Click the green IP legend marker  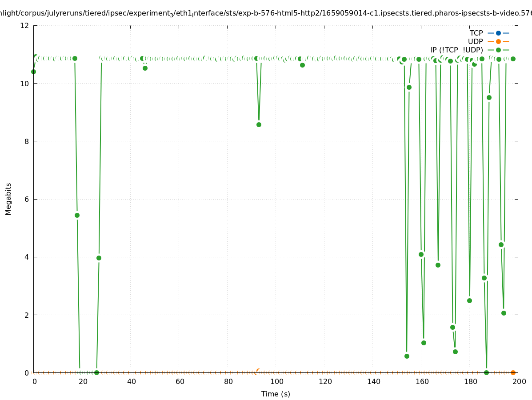pyautogui.click(x=498, y=50)
